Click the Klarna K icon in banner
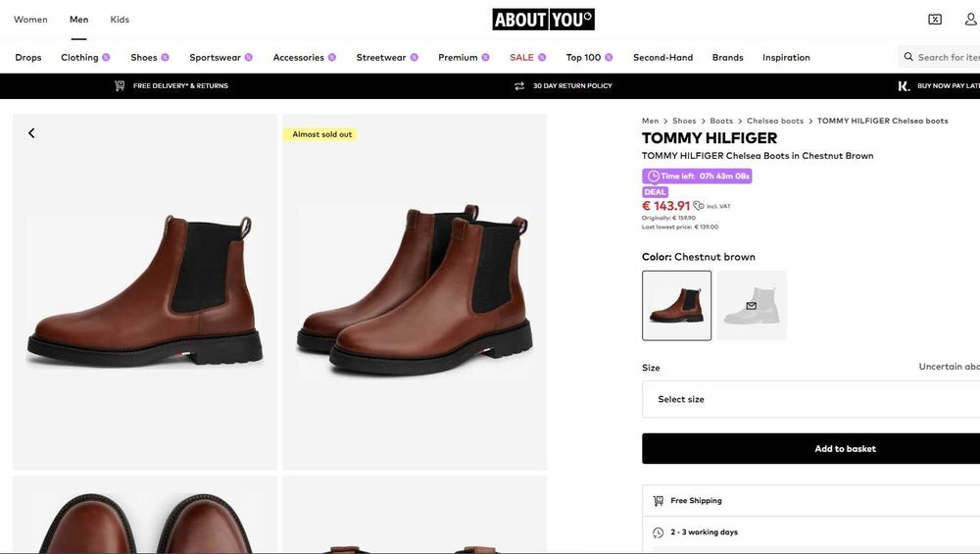This screenshot has height=554, width=980. [904, 86]
